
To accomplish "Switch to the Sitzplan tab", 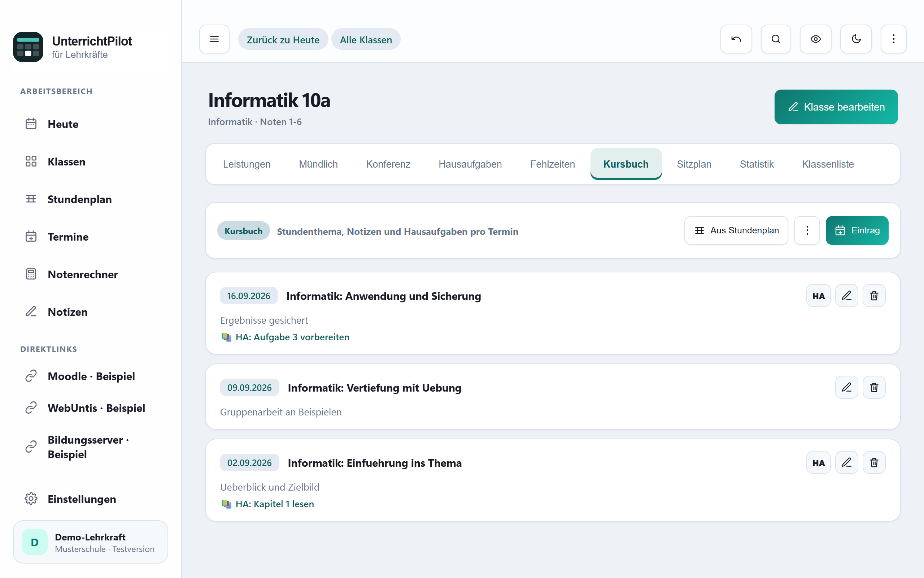I will 694,164.
